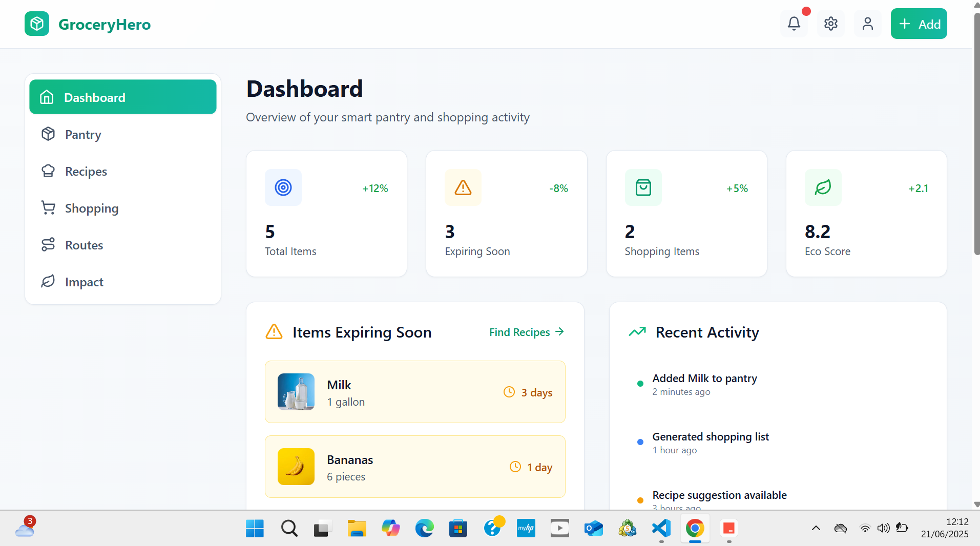This screenshot has width=980, height=546.
Task: Open the user profile icon
Action: (867, 23)
